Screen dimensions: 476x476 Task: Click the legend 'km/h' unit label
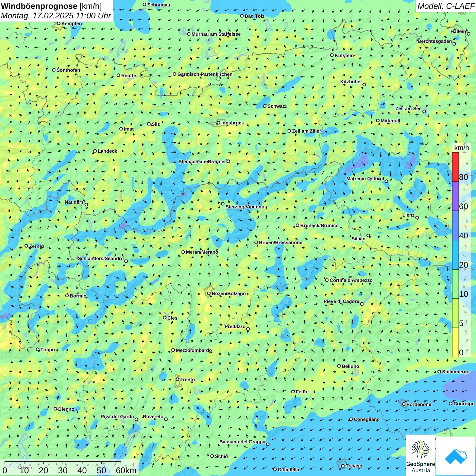461,148
